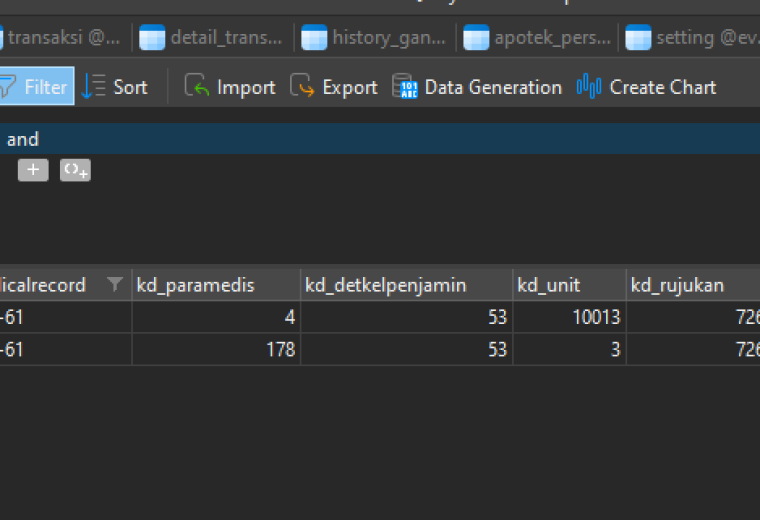
Task: Click the cell with value 10013
Action: pyautogui.click(x=570, y=317)
